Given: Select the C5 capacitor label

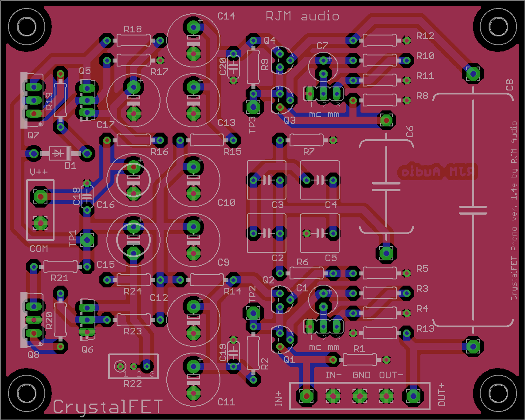Looking at the screenshot, I should point(331,258).
